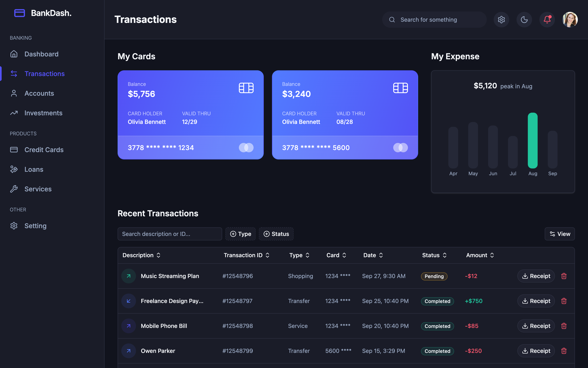
Task: Click Pending status badge
Action: (434, 276)
